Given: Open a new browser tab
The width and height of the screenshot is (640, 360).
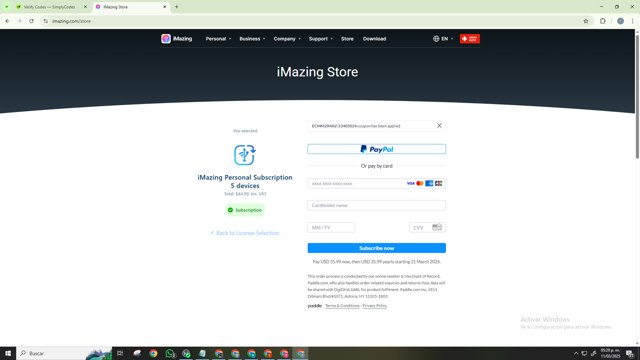Looking at the screenshot, I should point(177,7).
